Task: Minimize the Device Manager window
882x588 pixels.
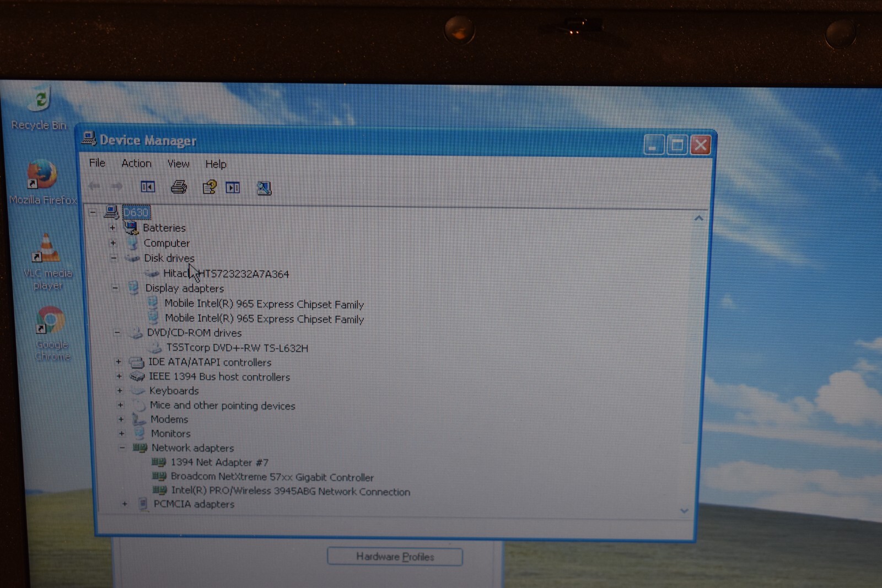Action: [x=653, y=145]
